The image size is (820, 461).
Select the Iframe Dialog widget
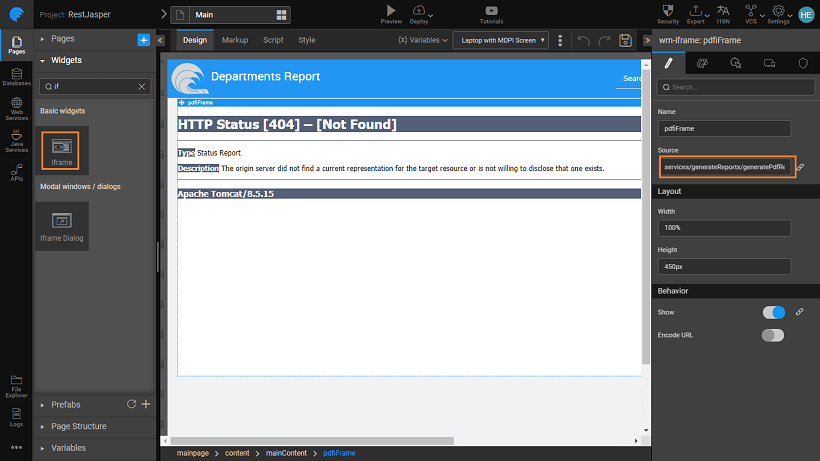pos(62,226)
